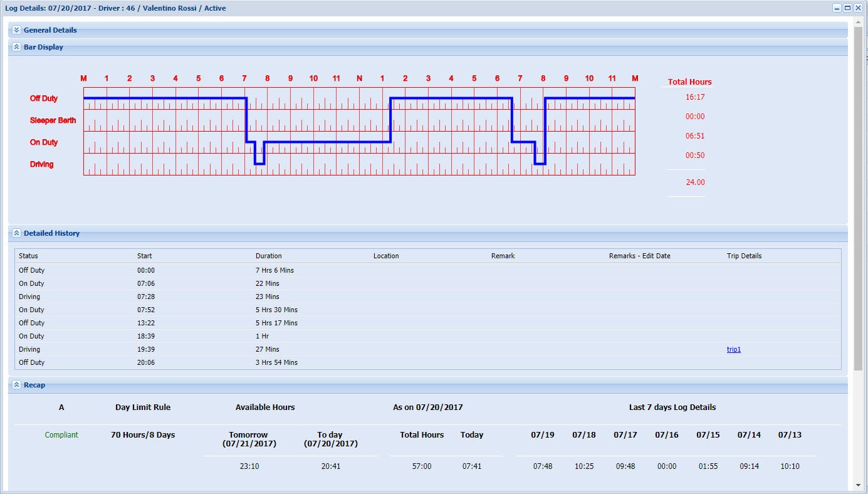Select the Sleeper Berth label on bar graph
Screen dimensions: 868x494
(x=53, y=120)
